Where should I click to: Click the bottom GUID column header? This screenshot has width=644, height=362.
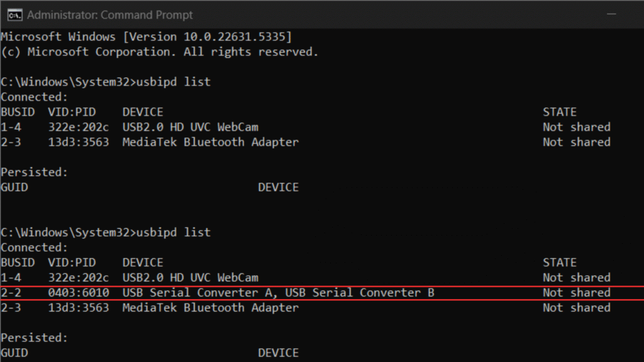14,353
